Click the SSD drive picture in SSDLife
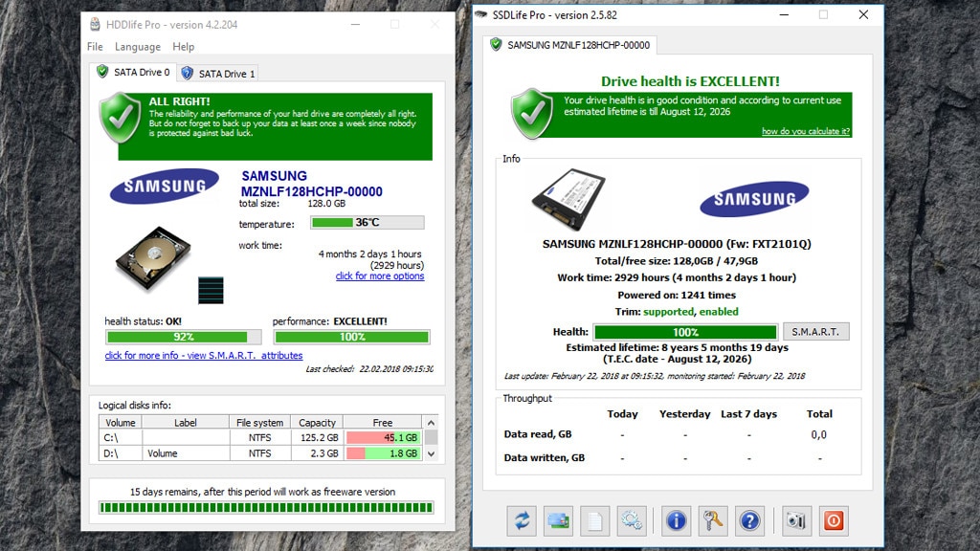Screen dimensions: 980x551 click(568, 199)
